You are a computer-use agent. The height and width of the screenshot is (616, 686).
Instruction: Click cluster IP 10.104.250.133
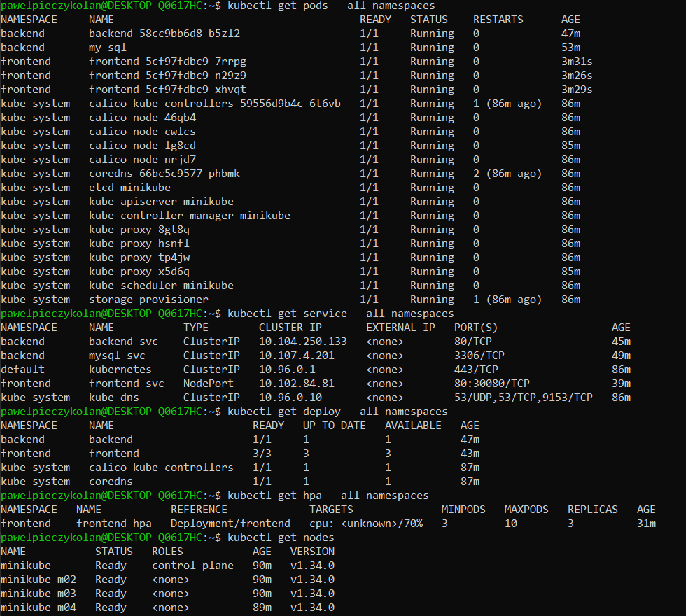point(302,342)
